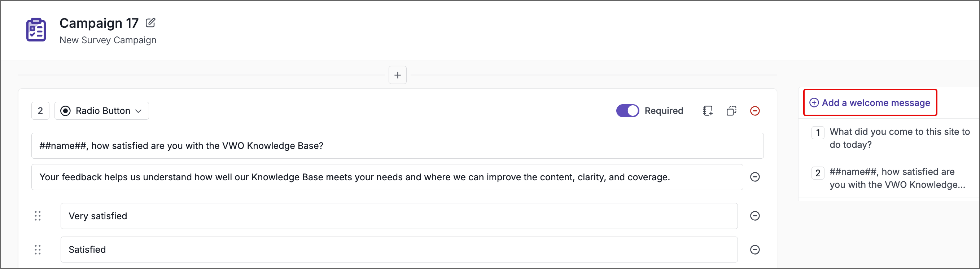980x269 pixels.
Task: Select the radio button glyph in the type selector
Action: point(65,111)
